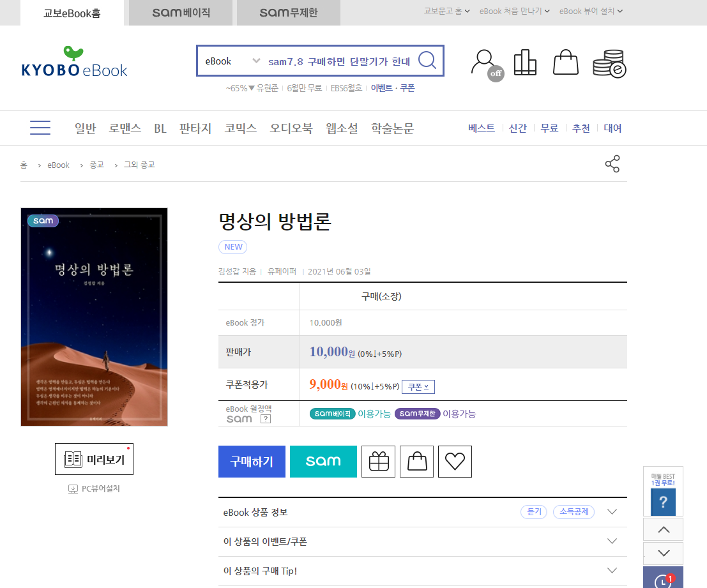Click the 홈 breadcrumb link

coord(24,165)
